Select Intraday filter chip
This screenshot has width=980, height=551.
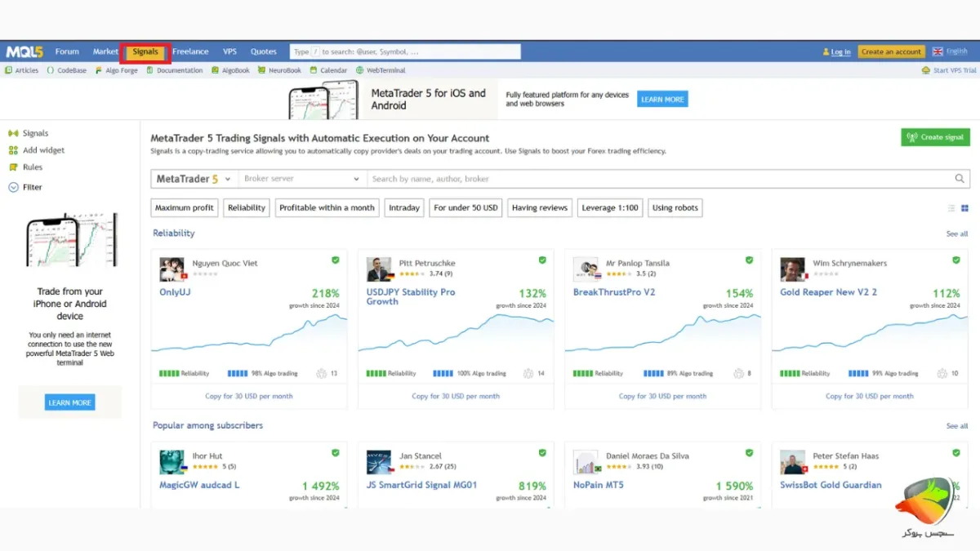(x=404, y=208)
